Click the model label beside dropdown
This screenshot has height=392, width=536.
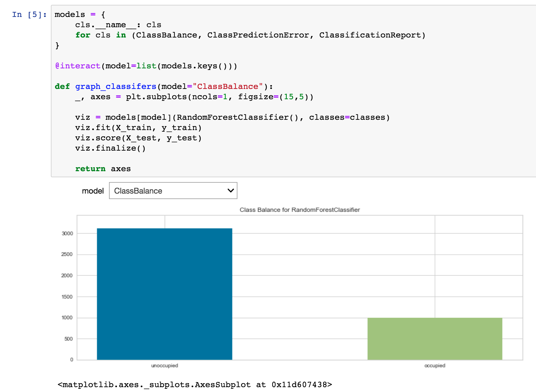tap(93, 191)
